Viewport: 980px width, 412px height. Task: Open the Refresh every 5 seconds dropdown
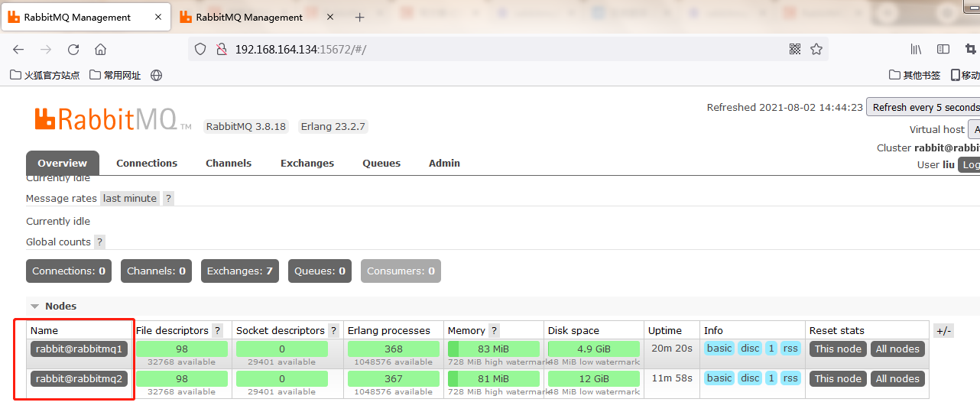(x=923, y=107)
